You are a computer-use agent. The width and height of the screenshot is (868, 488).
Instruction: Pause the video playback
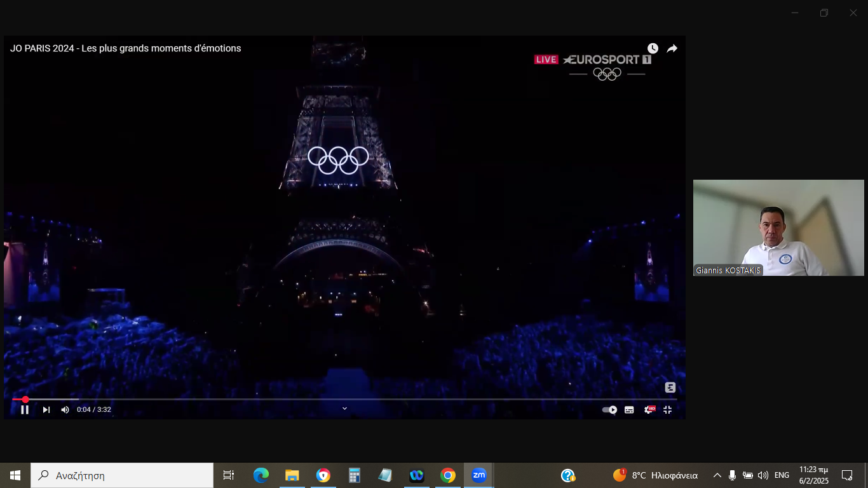pyautogui.click(x=25, y=410)
